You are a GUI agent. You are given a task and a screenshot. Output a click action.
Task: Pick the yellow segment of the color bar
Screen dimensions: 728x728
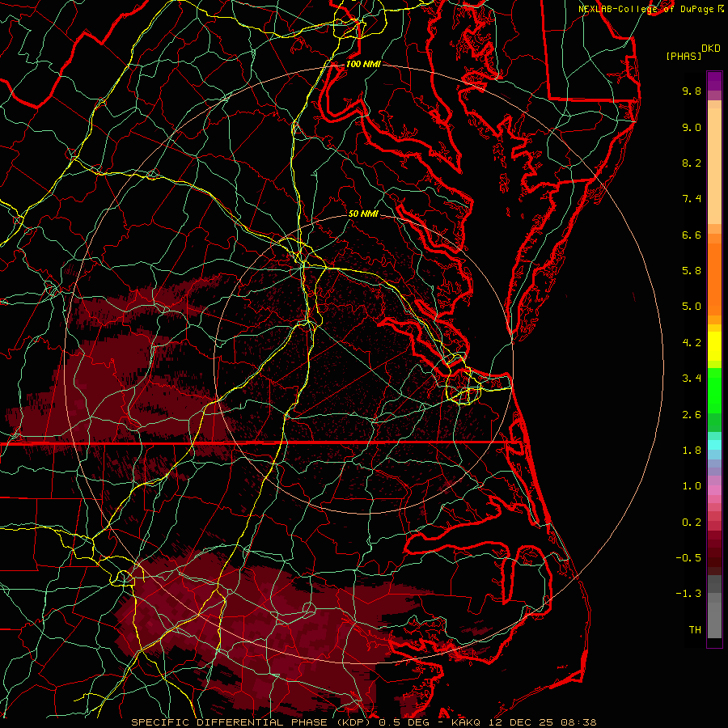click(x=714, y=346)
